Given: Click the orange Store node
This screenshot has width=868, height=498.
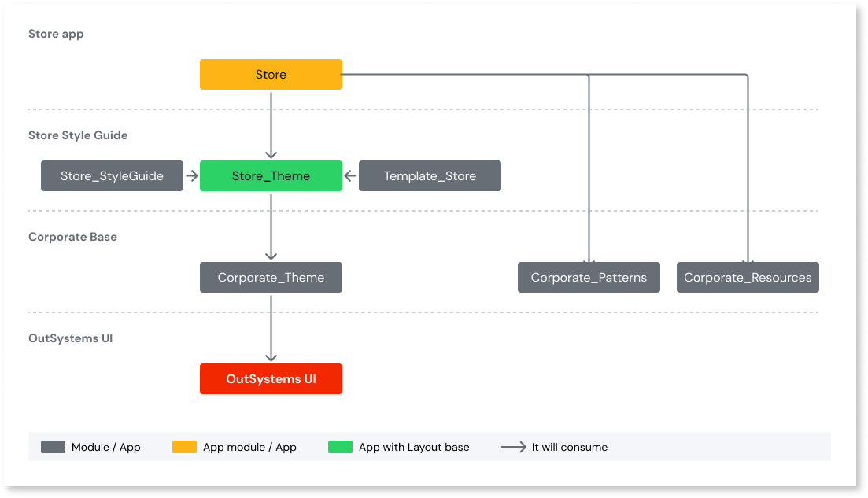Looking at the screenshot, I should coord(271,74).
